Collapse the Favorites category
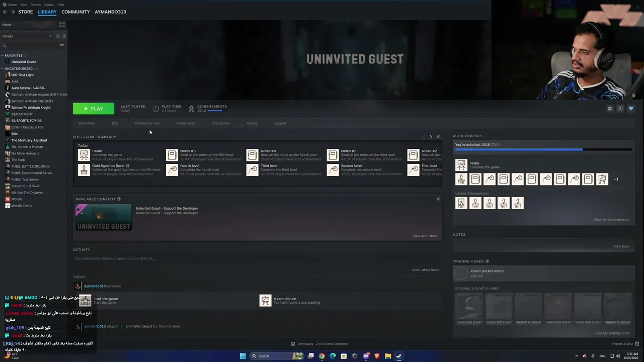The height and width of the screenshot is (362, 644). click(3, 56)
